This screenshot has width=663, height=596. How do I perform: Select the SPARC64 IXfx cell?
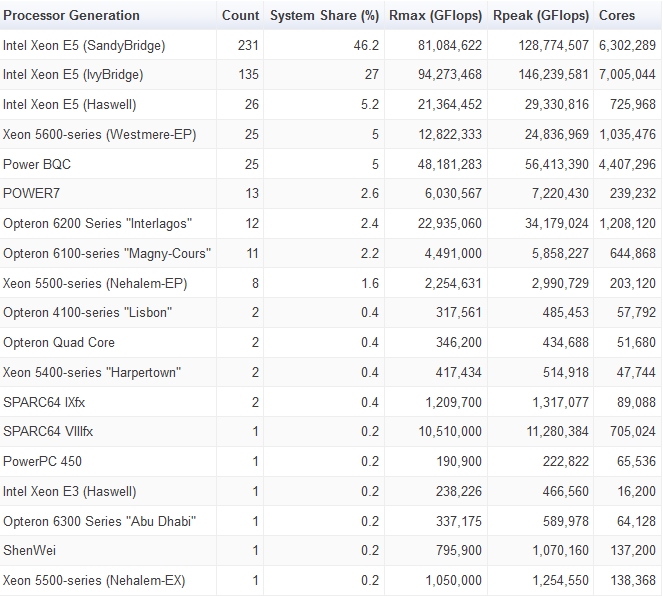pos(44,402)
